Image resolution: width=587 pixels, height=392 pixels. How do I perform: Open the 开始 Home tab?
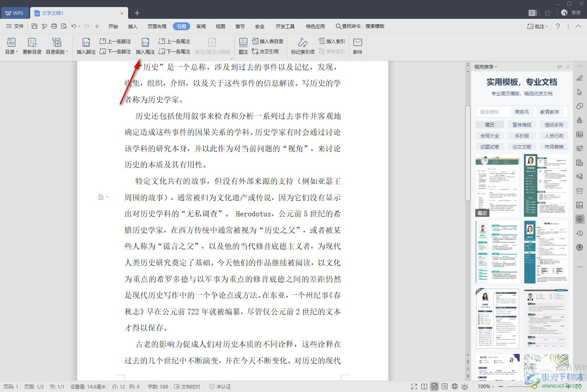113,26
